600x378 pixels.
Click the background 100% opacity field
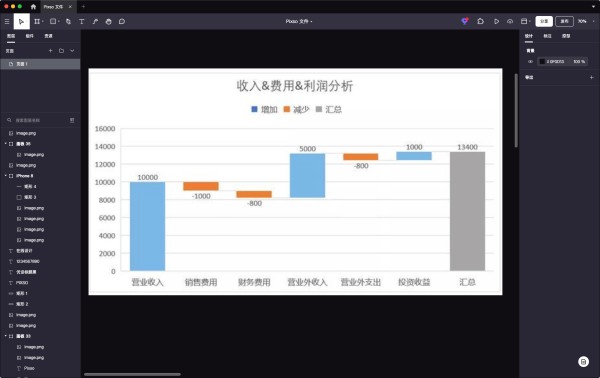click(x=579, y=62)
